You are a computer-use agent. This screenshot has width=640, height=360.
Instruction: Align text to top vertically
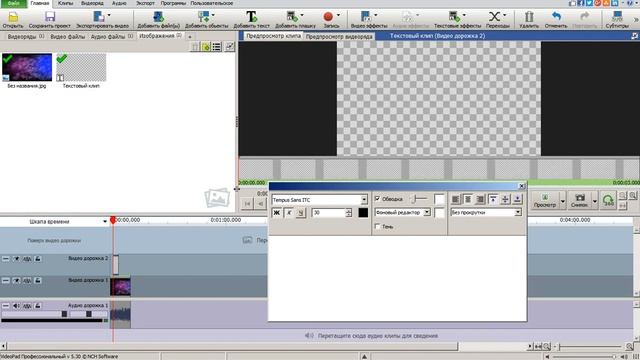coord(493,199)
